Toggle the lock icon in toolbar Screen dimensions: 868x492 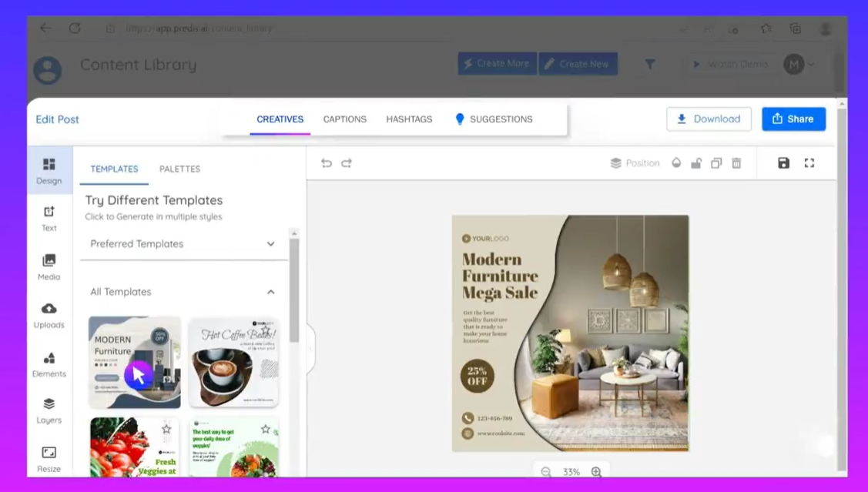point(696,163)
